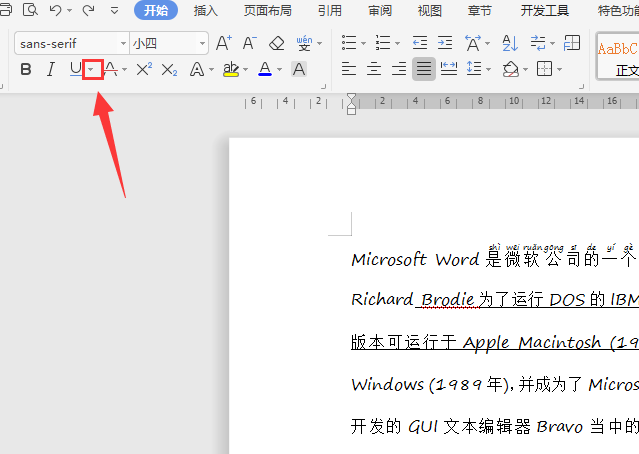Open highlight color dropdown arrow

click(245, 70)
